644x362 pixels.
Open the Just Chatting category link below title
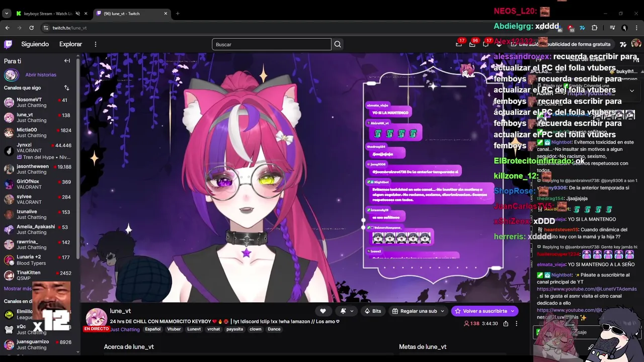(x=125, y=330)
